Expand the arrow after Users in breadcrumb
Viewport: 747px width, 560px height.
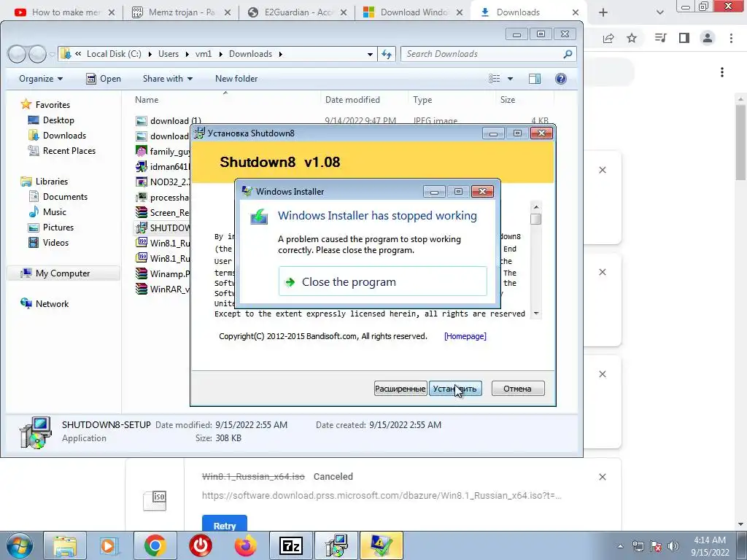pyautogui.click(x=187, y=54)
